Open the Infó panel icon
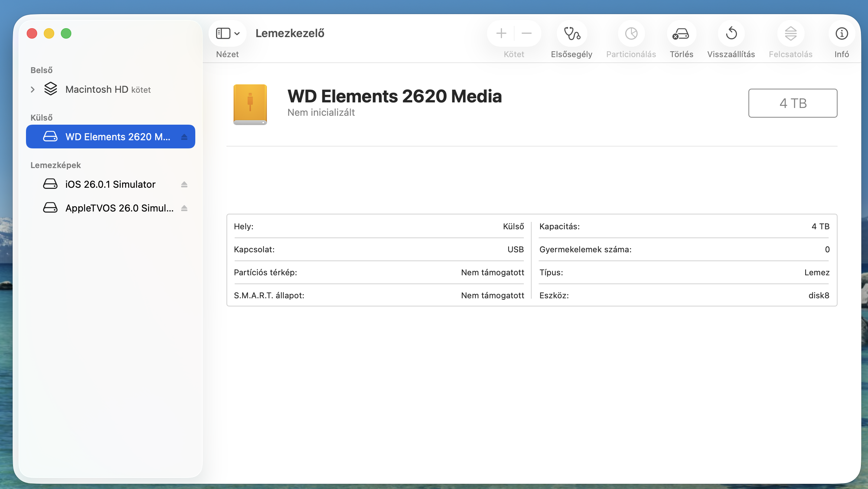 841,33
